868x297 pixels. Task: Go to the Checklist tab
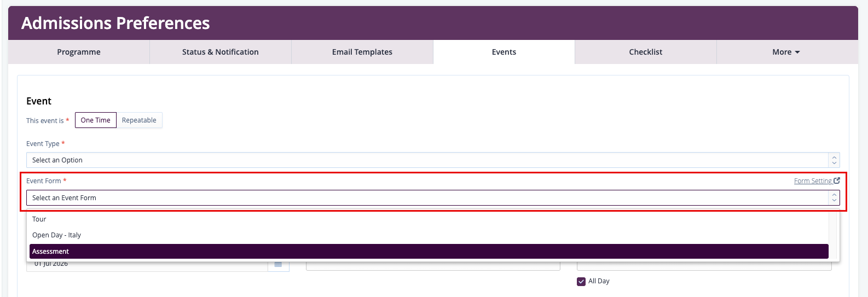click(646, 52)
